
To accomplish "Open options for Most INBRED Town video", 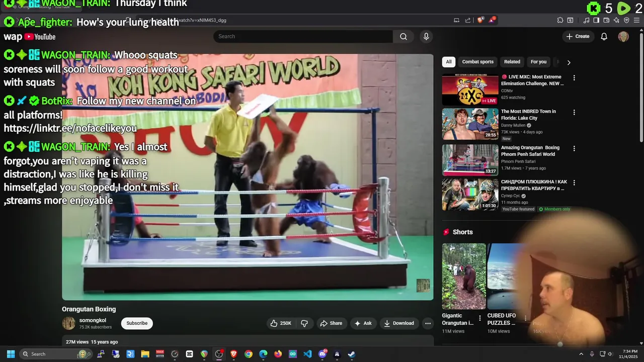I will tap(574, 112).
